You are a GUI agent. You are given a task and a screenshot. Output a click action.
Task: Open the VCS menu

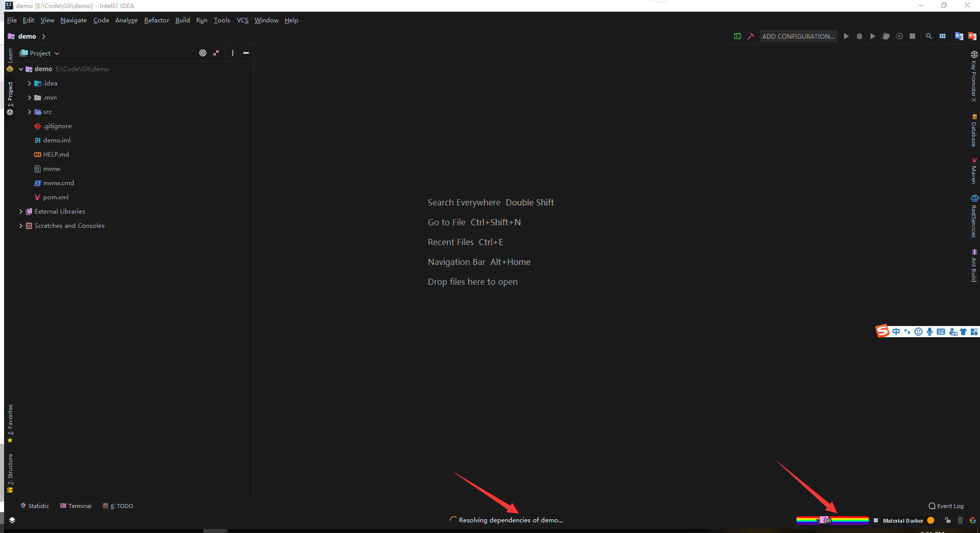[x=242, y=20]
